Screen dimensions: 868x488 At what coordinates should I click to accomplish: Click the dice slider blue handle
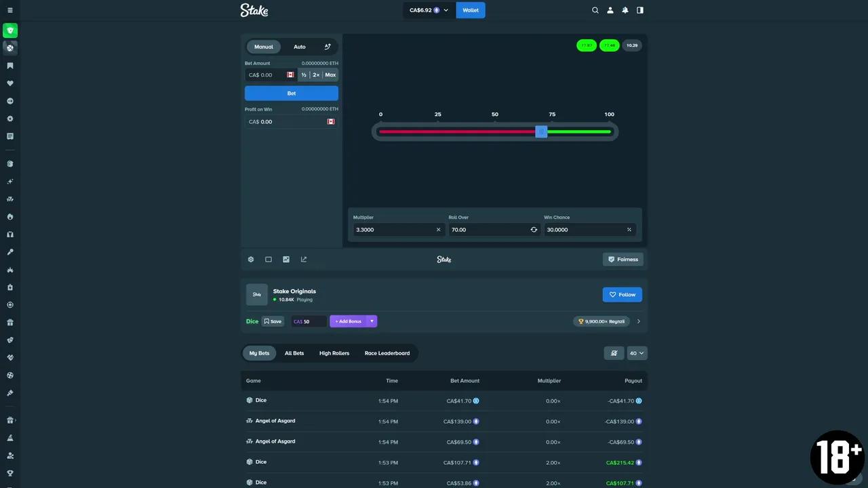point(541,131)
